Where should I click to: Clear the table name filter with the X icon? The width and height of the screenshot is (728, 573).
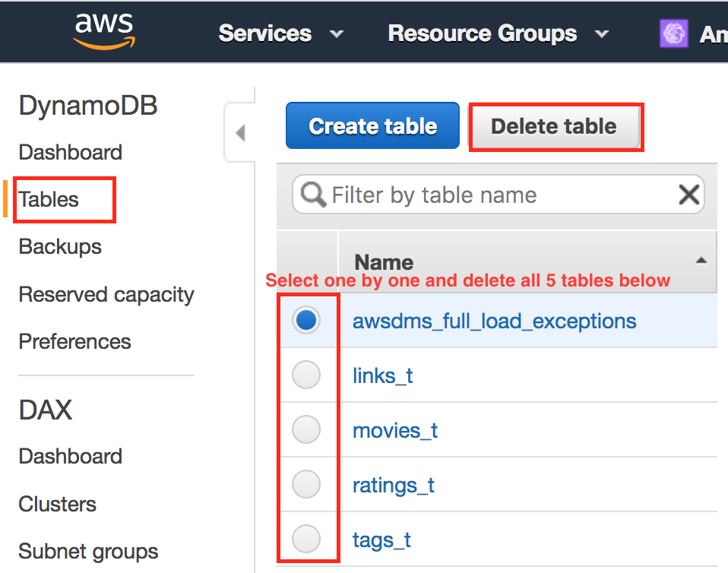click(x=688, y=195)
